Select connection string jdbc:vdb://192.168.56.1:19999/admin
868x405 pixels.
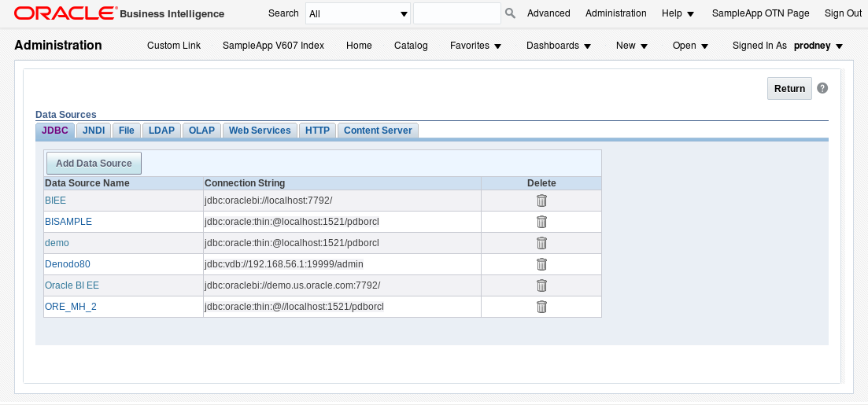tap(284, 264)
